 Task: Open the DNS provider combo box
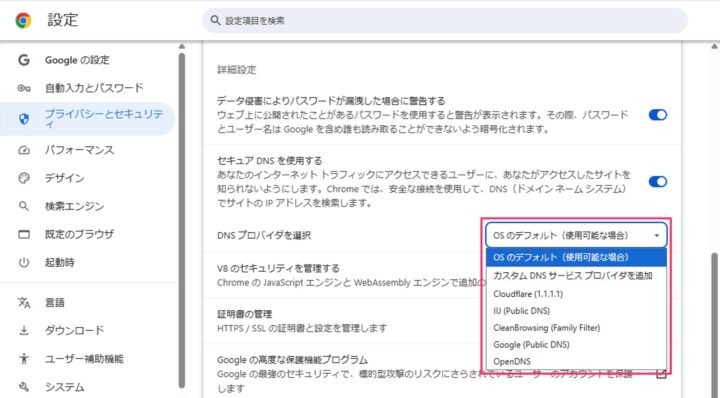pyautogui.click(x=576, y=235)
